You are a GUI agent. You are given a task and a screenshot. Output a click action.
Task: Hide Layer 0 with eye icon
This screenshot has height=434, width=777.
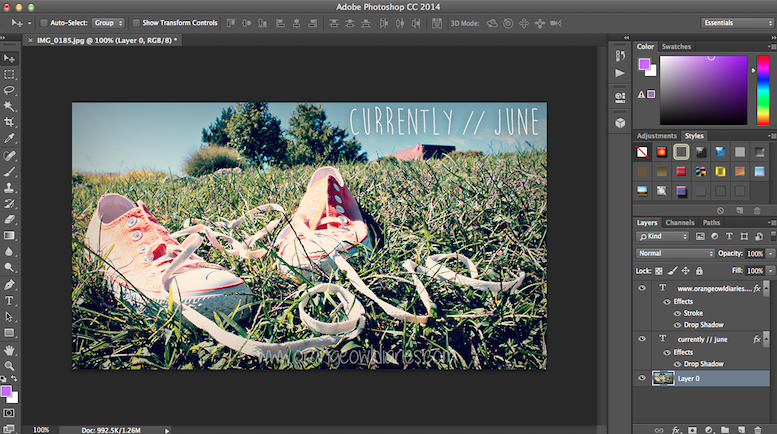click(642, 379)
